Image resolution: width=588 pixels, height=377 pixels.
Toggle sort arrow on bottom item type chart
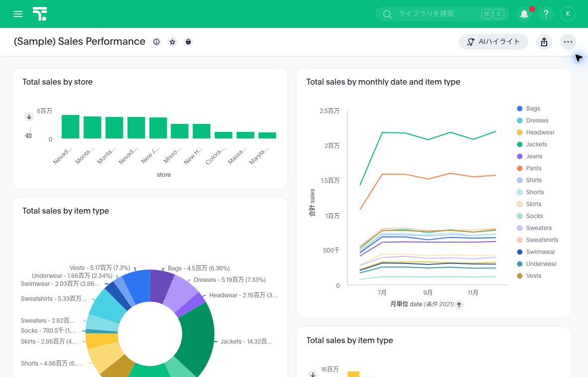(313, 374)
